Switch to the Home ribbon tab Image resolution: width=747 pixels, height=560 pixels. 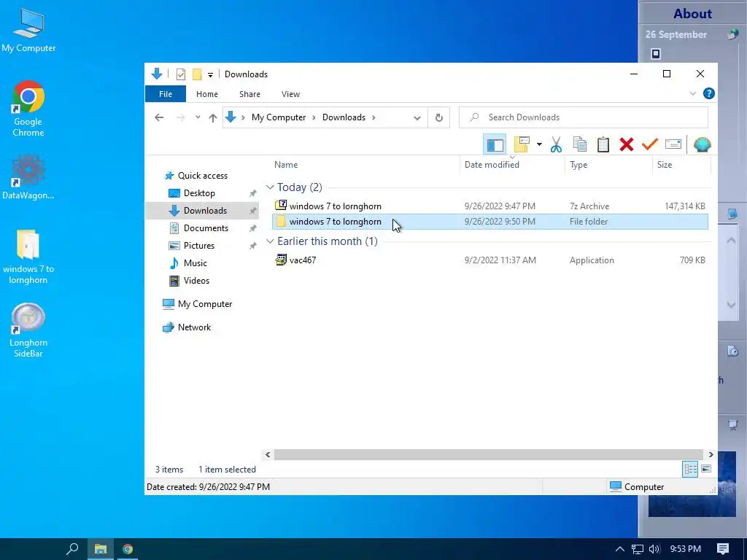coord(206,94)
